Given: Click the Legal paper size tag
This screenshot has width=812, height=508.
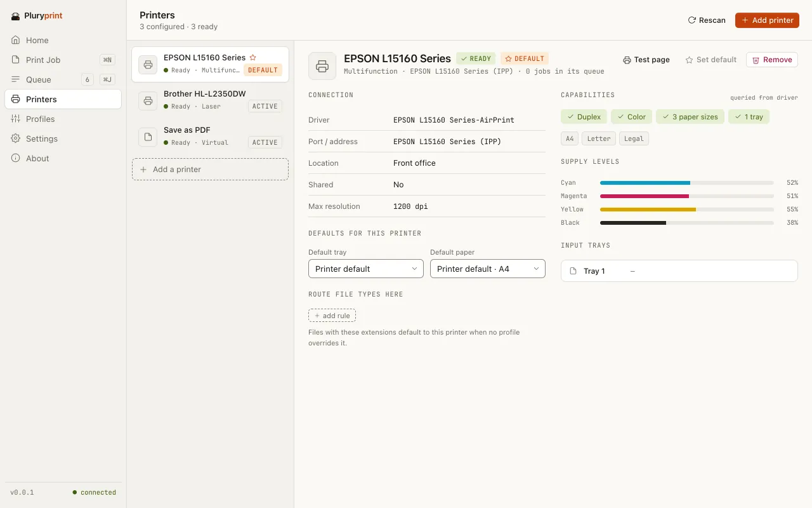Looking at the screenshot, I should click(x=634, y=138).
